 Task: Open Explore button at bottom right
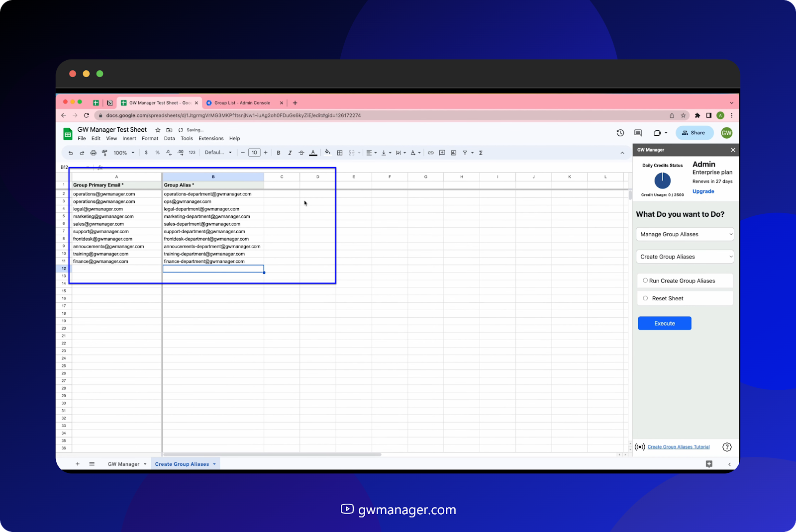tap(709, 464)
